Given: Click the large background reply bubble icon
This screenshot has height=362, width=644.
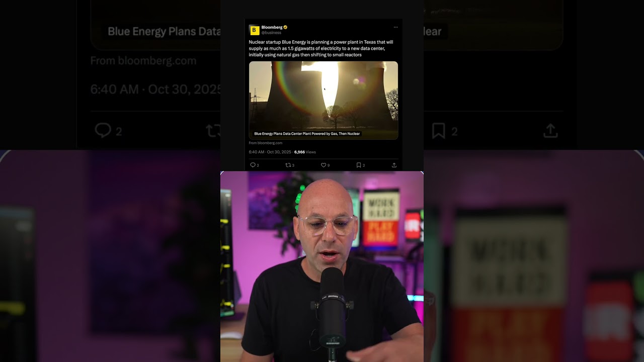Looking at the screenshot, I should pos(103,131).
